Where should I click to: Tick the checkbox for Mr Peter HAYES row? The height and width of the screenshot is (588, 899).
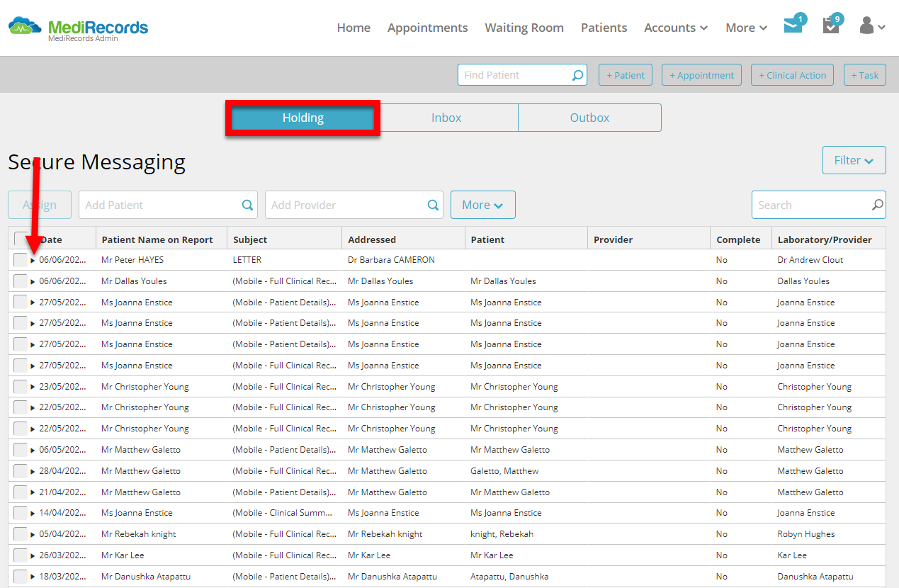point(21,260)
